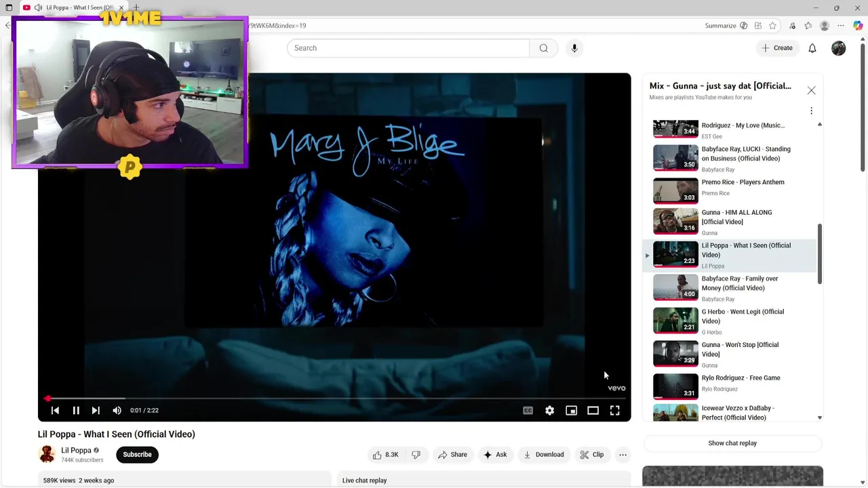Screen dimensions: 868x488
Task: Open Mix playlist options three-dot menu
Action: (x=811, y=110)
